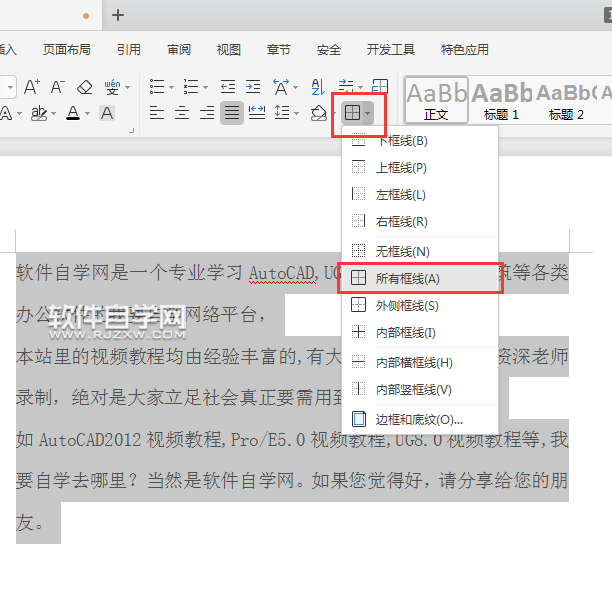Expand the bulleted list dropdown arrow
The height and width of the screenshot is (595, 612).
coord(171,87)
